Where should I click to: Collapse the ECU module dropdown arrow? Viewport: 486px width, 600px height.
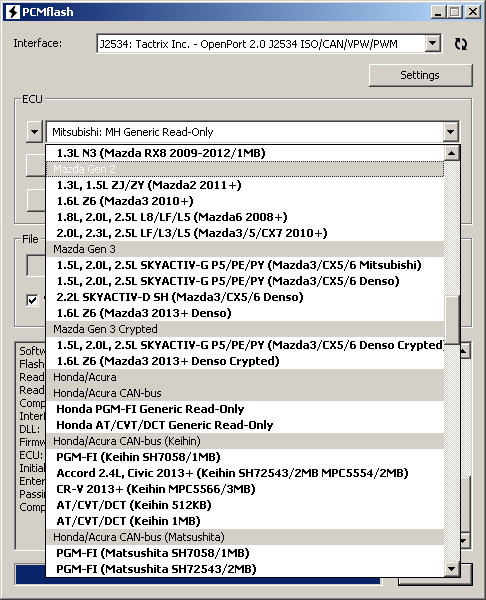450,132
